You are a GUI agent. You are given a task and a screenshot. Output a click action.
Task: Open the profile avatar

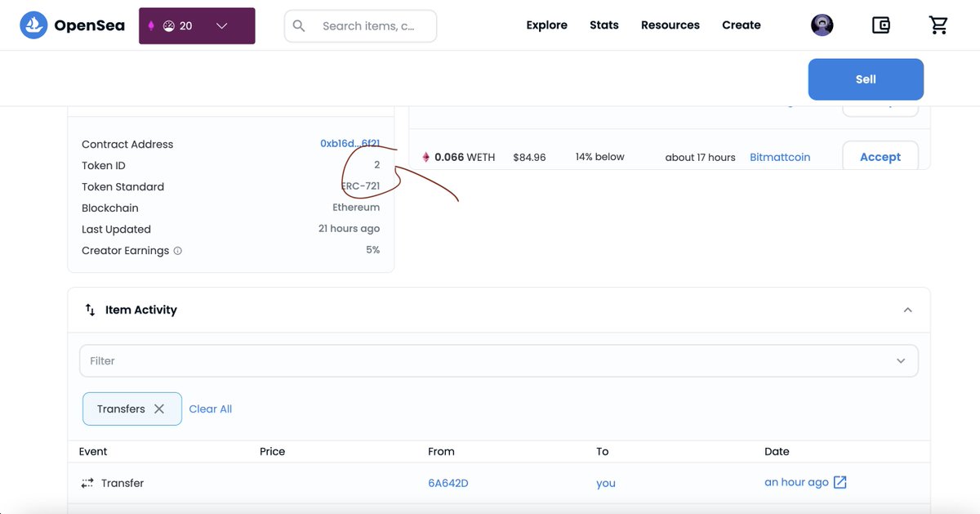(822, 25)
